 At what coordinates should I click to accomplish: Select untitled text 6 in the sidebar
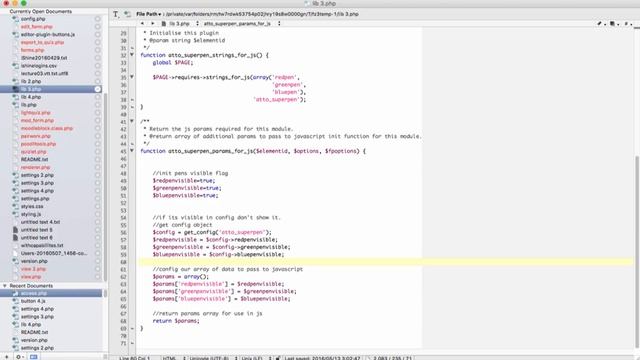36,238
